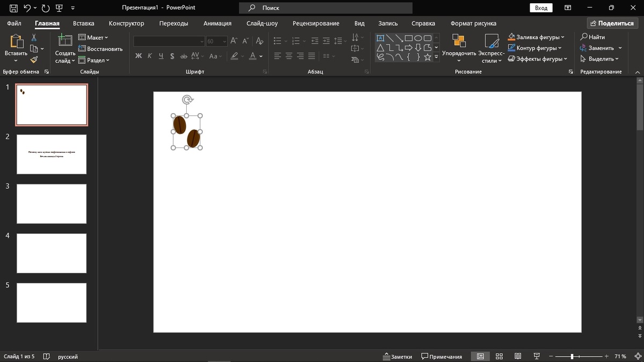Click the Вход sign-in button

click(541, 8)
